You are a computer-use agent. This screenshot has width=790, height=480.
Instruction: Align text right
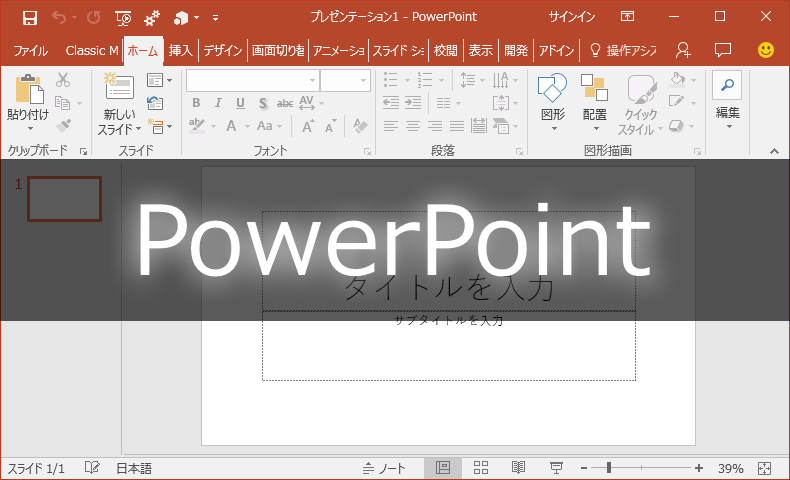(x=435, y=126)
